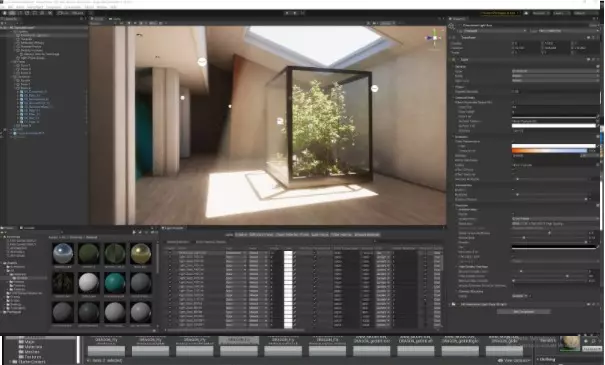This screenshot has width=605, height=365.
Task: Switch to the Console tab
Action: (x=29, y=228)
